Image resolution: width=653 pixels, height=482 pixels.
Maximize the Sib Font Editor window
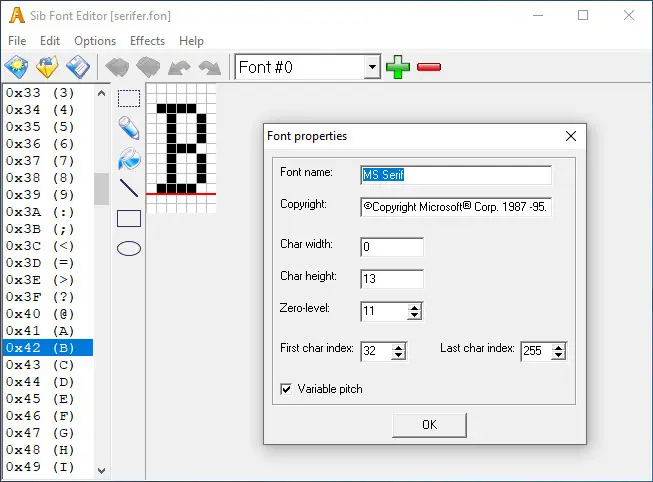tap(583, 15)
